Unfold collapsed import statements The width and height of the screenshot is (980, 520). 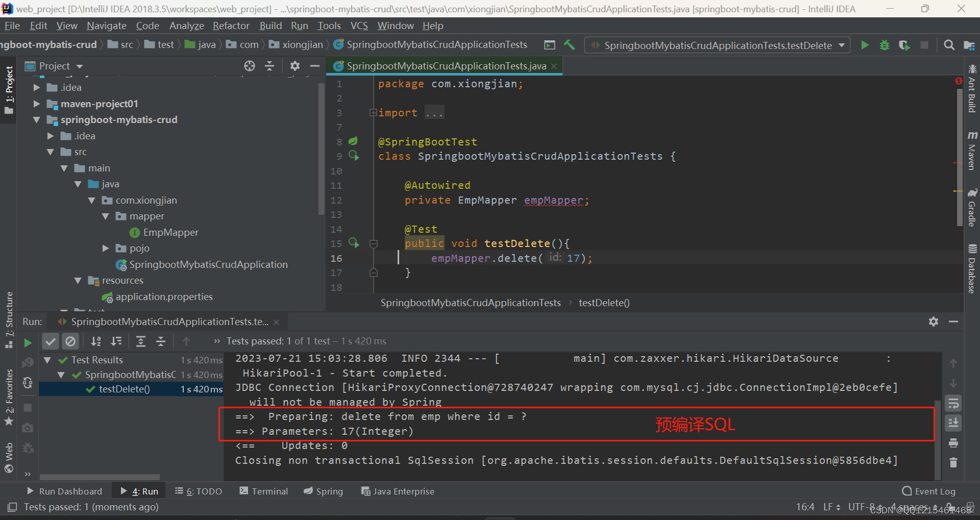point(373,112)
